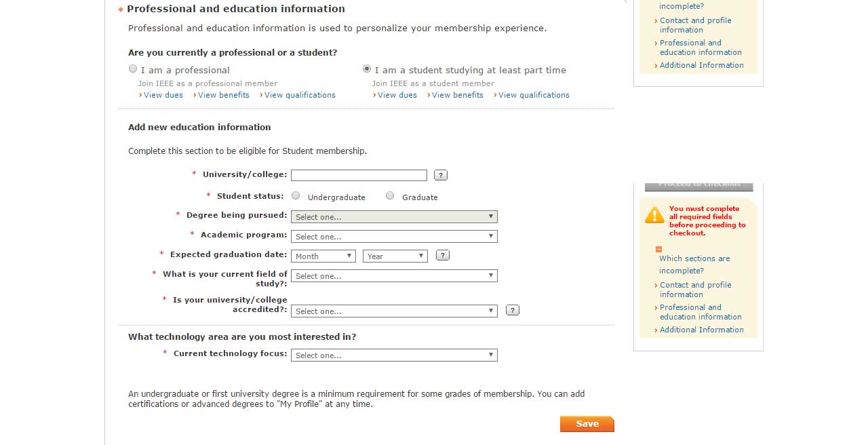This screenshot has height=445, width=868.
Task: View qualifications for student membership
Action: [x=534, y=95]
